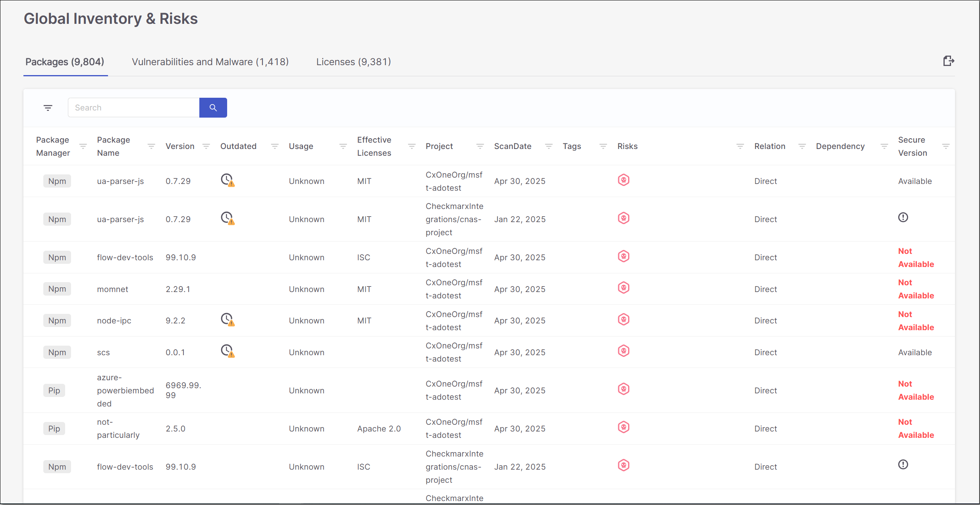Open the Version column filter
The image size is (980, 505).
tap(206, 146)
